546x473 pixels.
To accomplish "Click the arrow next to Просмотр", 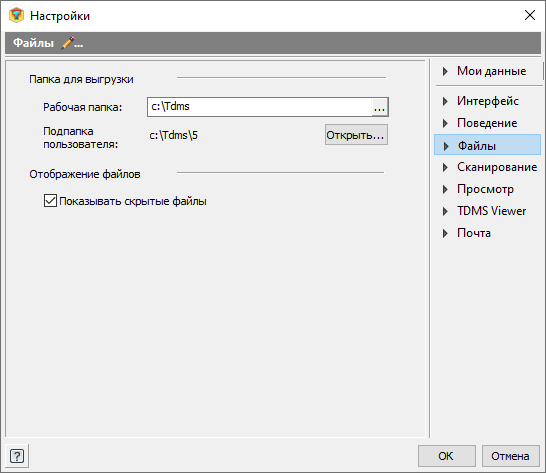I will click(x=445, y=189).
